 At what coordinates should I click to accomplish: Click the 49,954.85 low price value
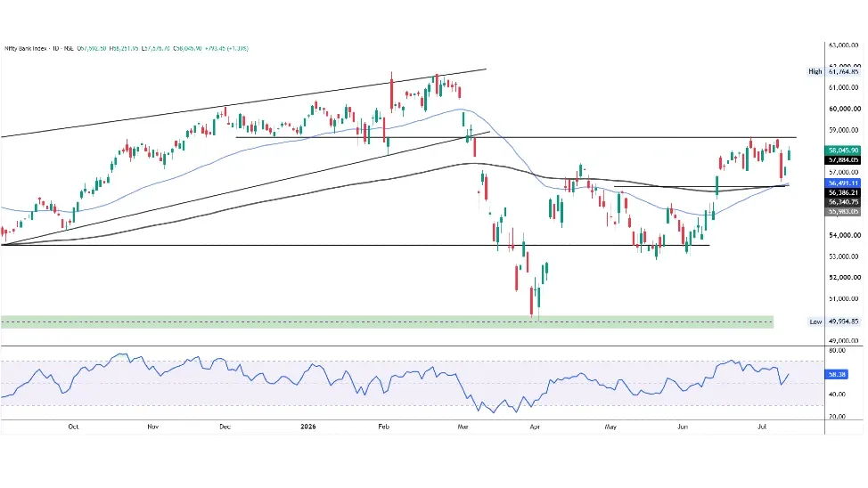coord(844,321)
